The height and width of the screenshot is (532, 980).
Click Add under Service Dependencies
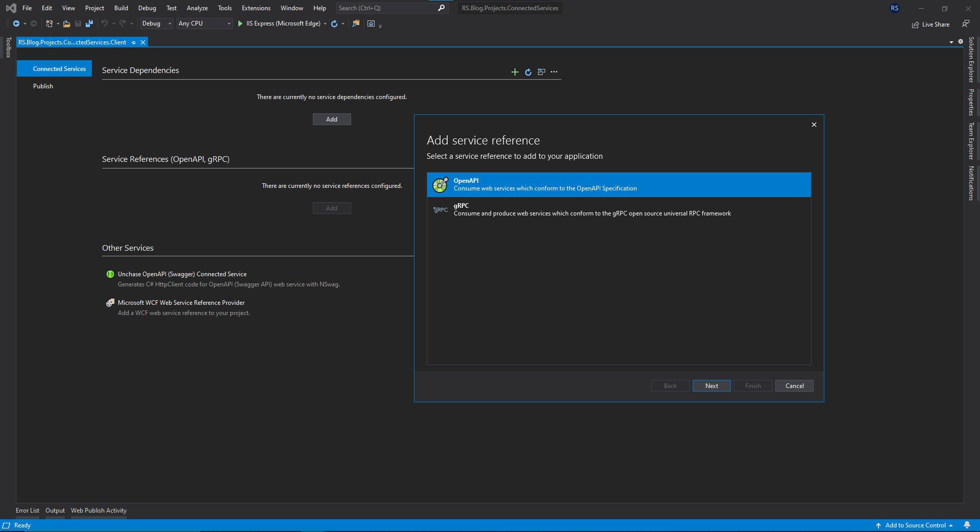point(332,119)
